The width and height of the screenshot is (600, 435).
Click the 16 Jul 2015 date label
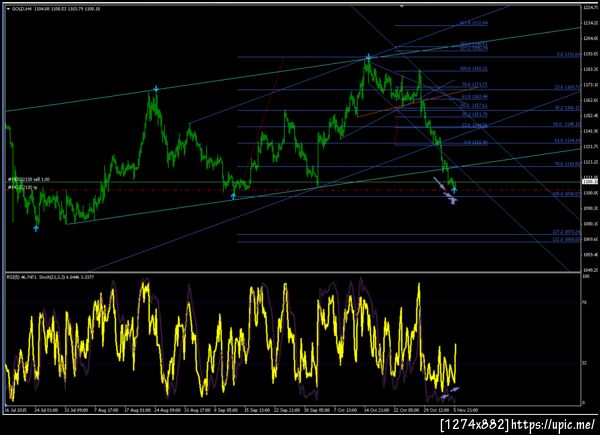pos(15,410)
